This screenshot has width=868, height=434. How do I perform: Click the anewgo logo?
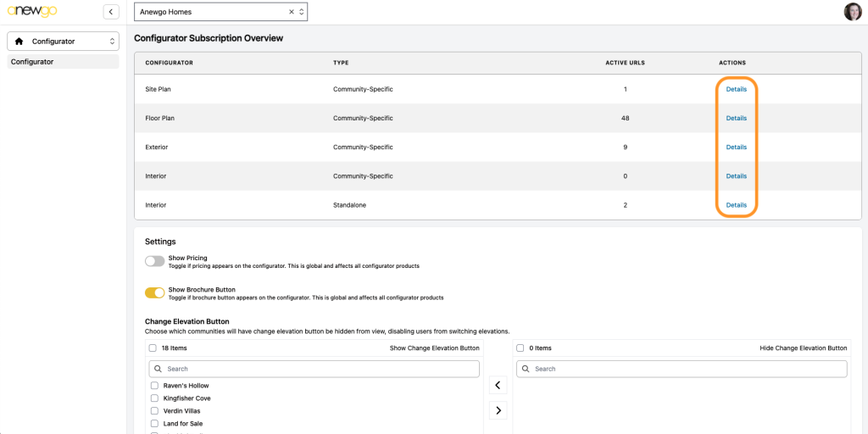click(32, 11)
